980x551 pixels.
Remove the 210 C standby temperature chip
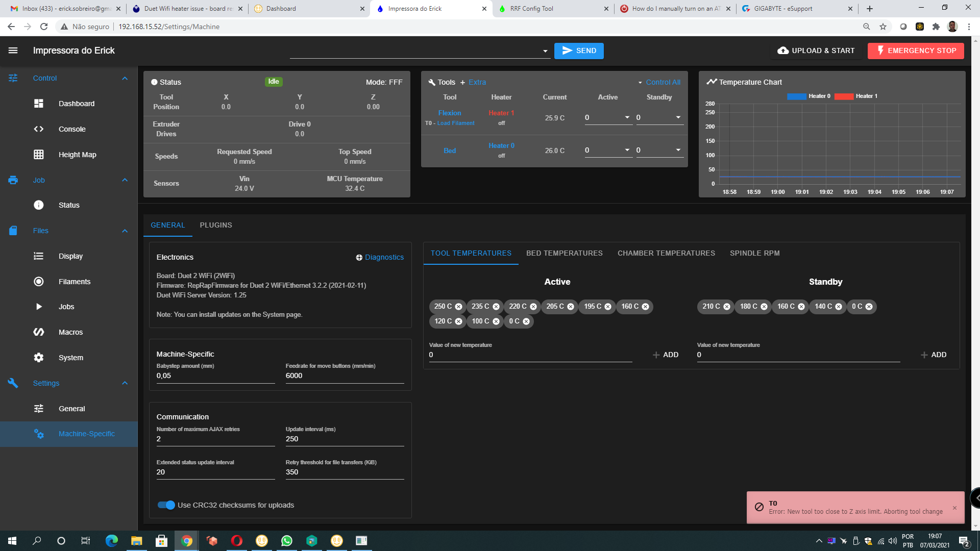tap(727, 307)
